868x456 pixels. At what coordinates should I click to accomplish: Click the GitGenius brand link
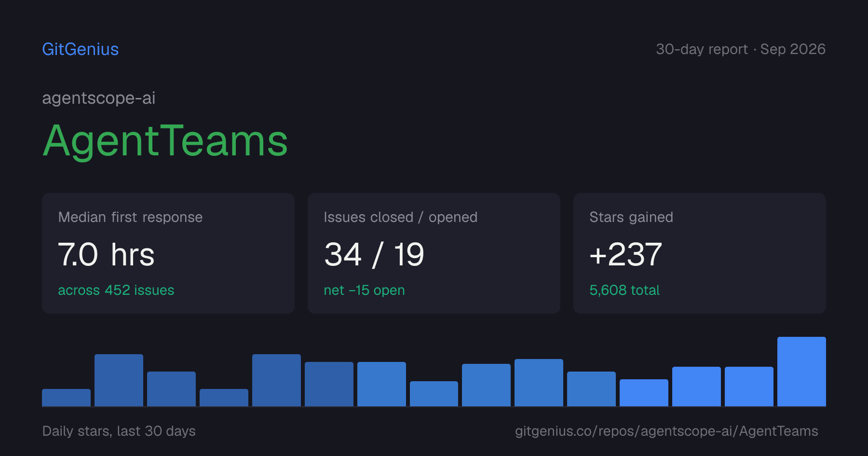81,49
